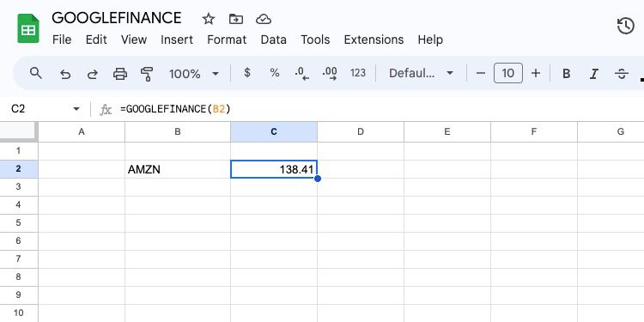Star the GOOGLEFINANCE document
Screen dimensions: 644x322
[x=209, y=19]
